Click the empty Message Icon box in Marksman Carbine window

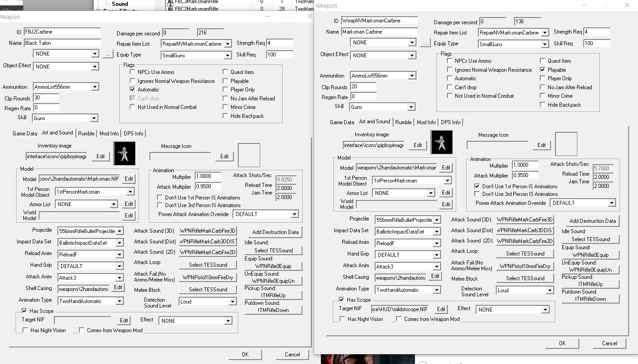(x=566, y=144)
